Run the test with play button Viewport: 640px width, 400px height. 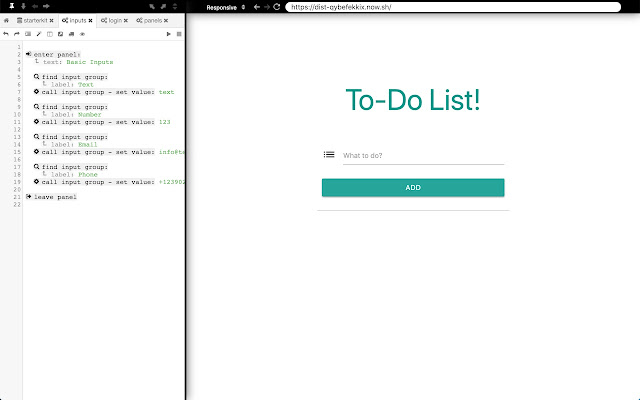tap(168, 34)
